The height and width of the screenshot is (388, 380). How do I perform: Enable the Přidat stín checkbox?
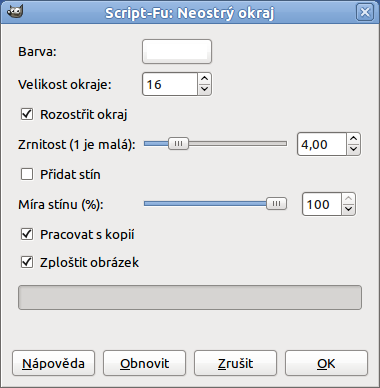pyautogui.click(x=27, y=174)
